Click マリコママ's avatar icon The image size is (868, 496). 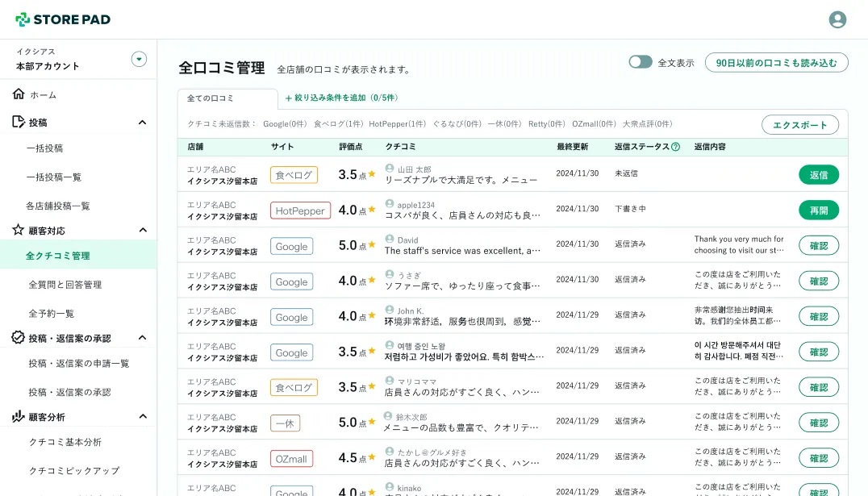coord(390,381)
